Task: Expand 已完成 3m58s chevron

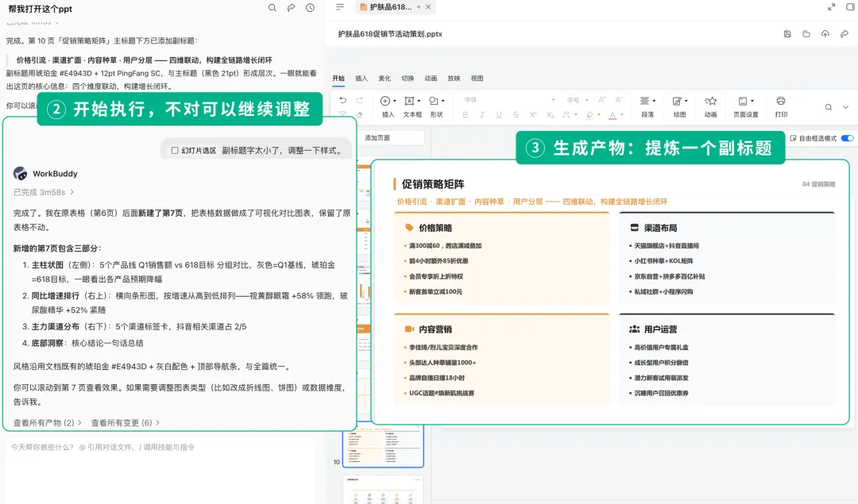Action: pyautogui.click(x=72, y=192)
